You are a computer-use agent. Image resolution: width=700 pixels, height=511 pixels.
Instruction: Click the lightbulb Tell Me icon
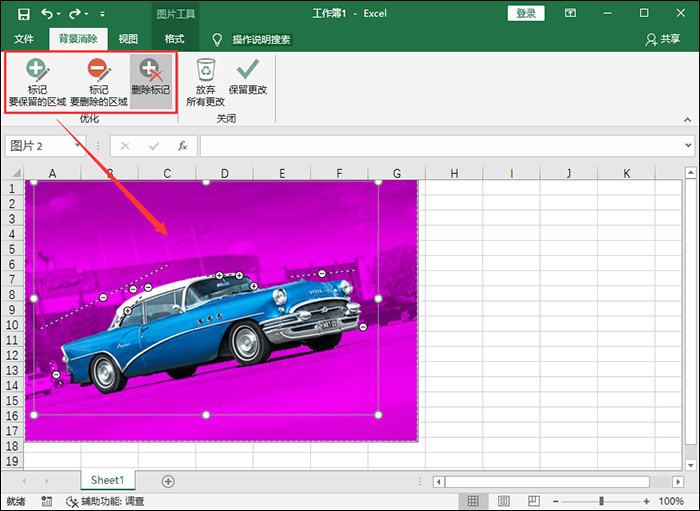tap(217, 40)
